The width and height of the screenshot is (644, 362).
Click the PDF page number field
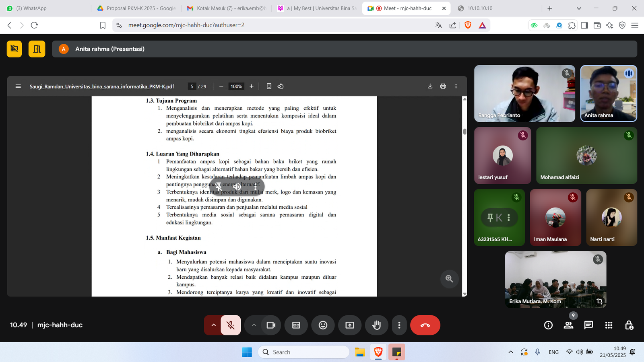pos(192,86)
